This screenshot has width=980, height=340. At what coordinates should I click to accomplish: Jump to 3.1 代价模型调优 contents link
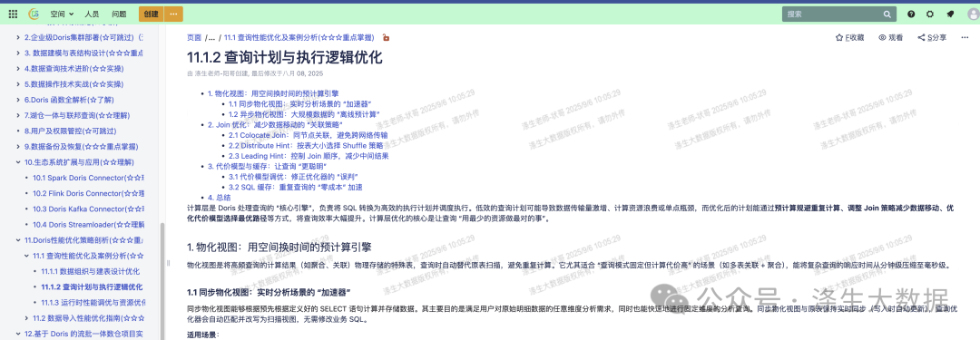[295, 177]
